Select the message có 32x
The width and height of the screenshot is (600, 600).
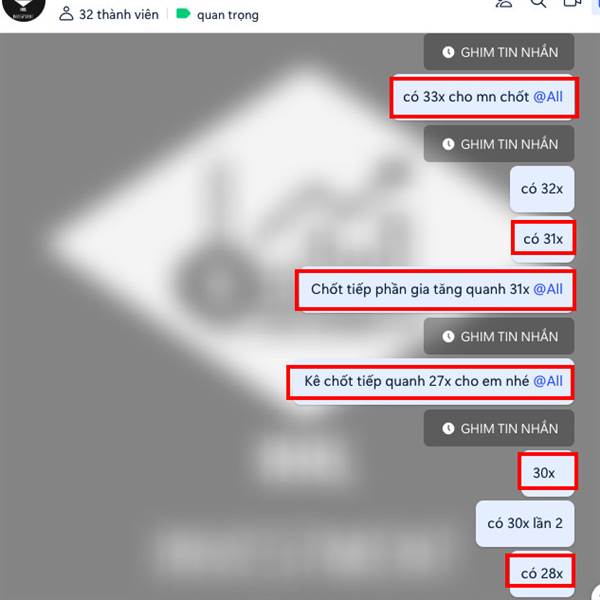point(542,189)
